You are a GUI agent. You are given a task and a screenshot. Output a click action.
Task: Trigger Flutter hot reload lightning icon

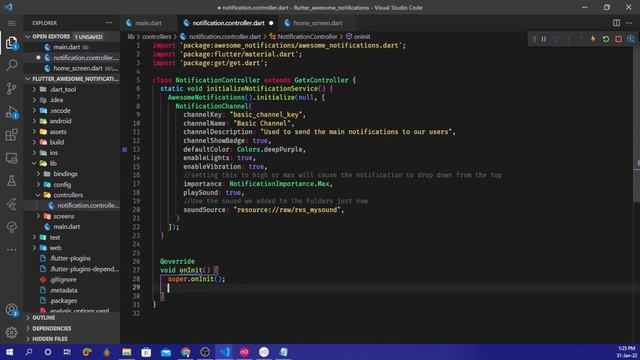point(593,39)
